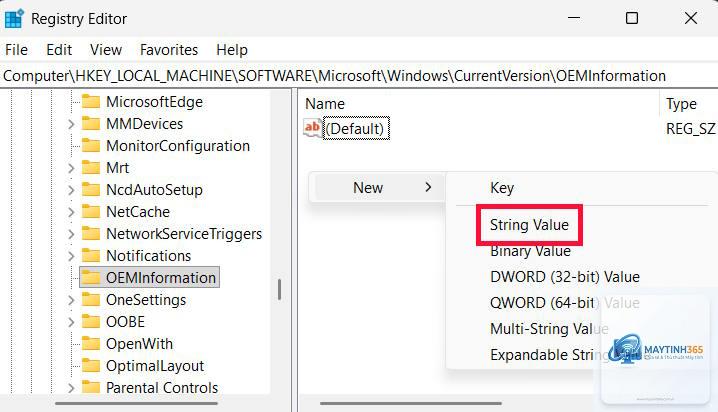Click the Mrt folder icon
This screenshot has width=718, height=412.
(x=91, y=168)
